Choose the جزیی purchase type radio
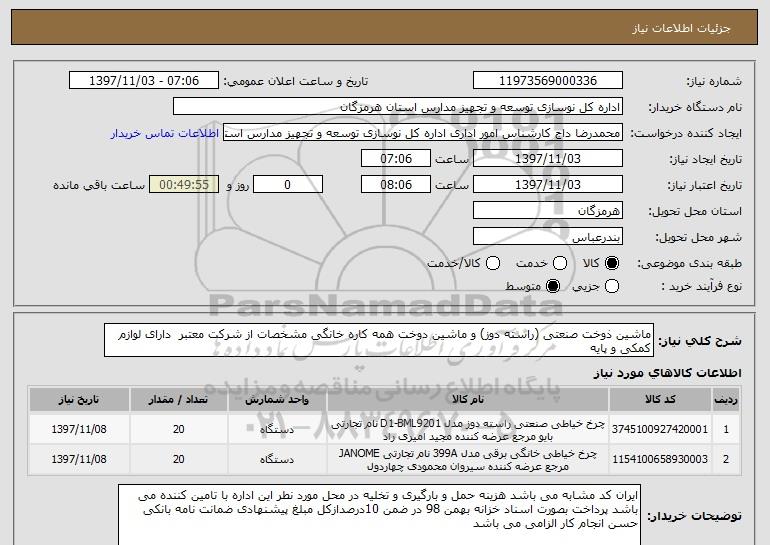 pyautogui.click(x=612, y=286)
